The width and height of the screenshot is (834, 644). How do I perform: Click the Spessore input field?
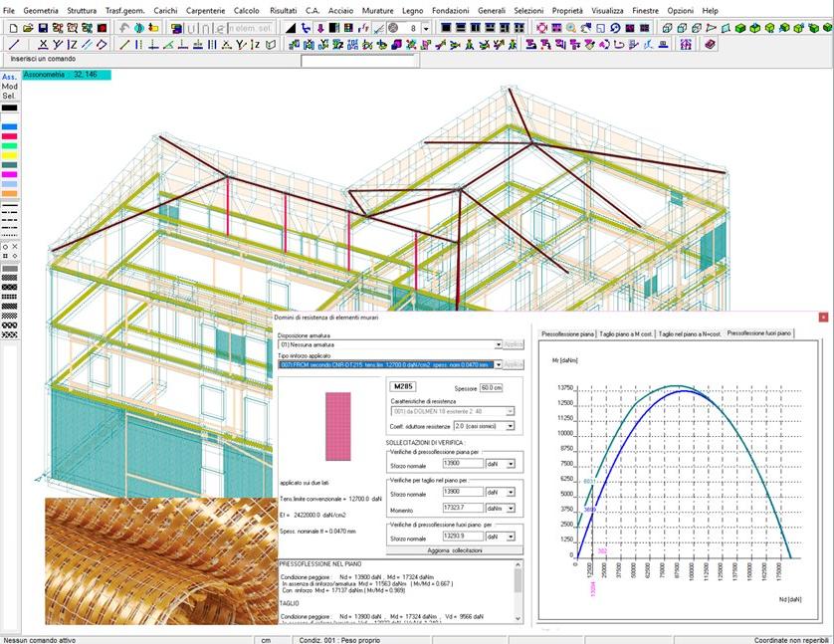pyautogui.click(x=491, y=388)
